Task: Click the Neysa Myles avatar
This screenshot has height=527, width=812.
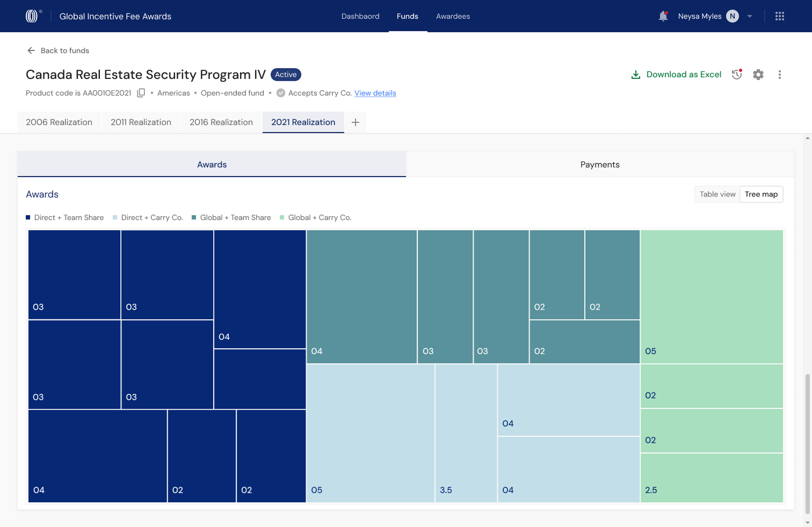Action: point(733,16)
